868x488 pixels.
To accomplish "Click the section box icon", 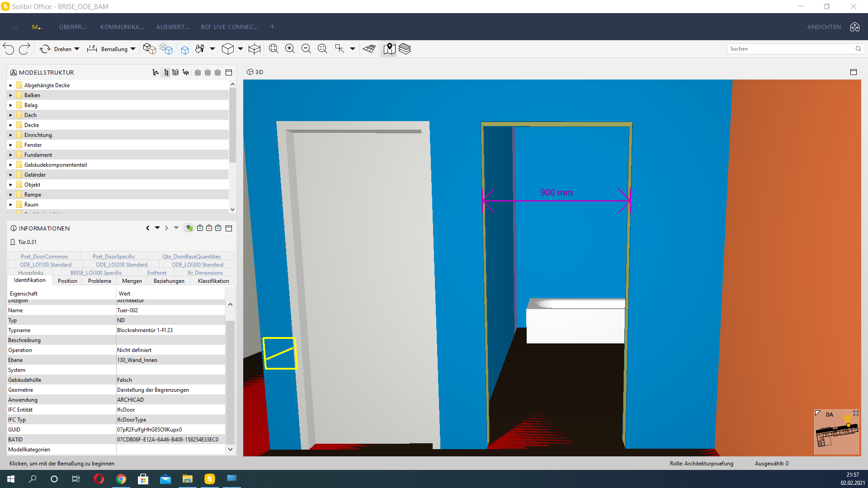I will (x=255, y=49).
